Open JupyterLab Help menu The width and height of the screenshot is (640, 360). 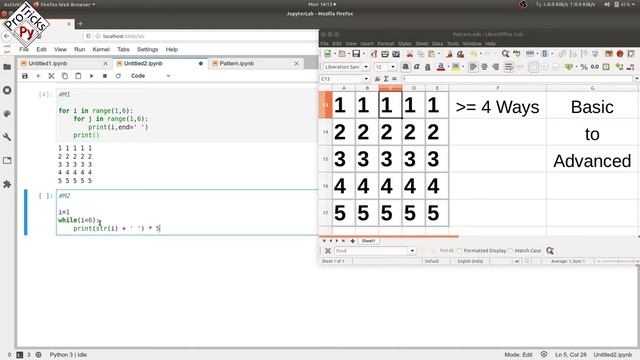tap(171, 49)
